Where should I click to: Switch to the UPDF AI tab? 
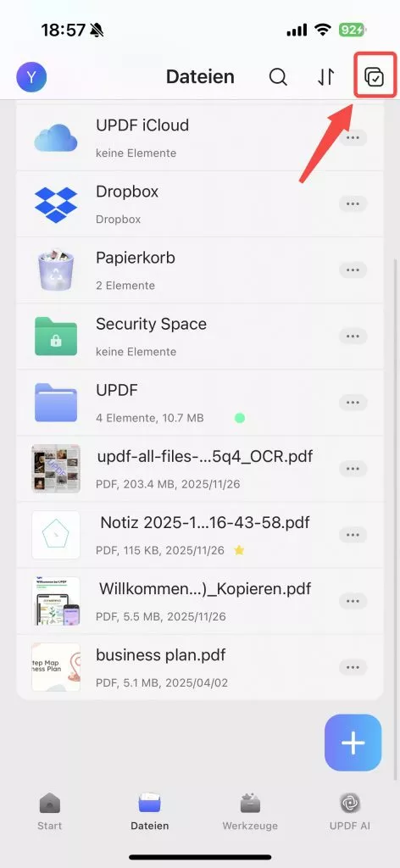[350, 811]
